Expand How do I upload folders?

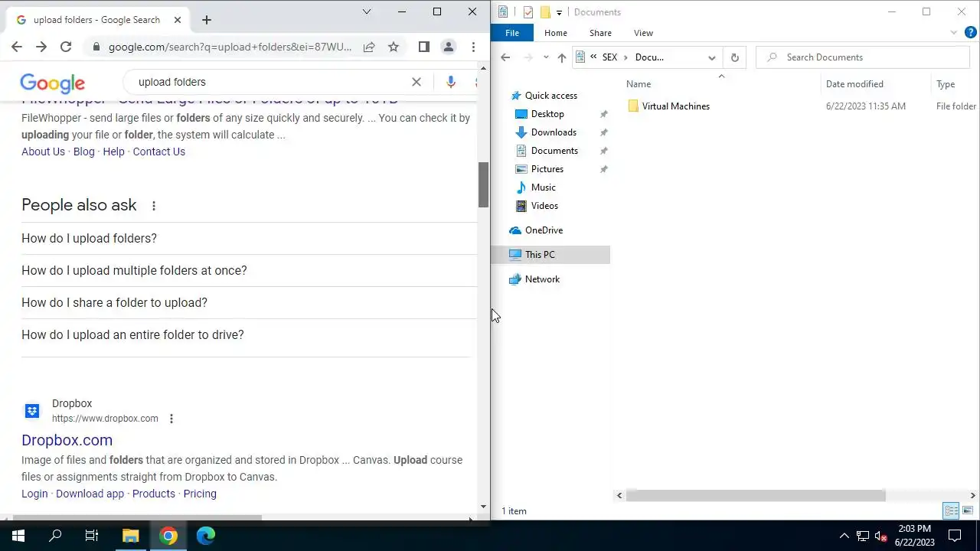click(x=249, y=238)
